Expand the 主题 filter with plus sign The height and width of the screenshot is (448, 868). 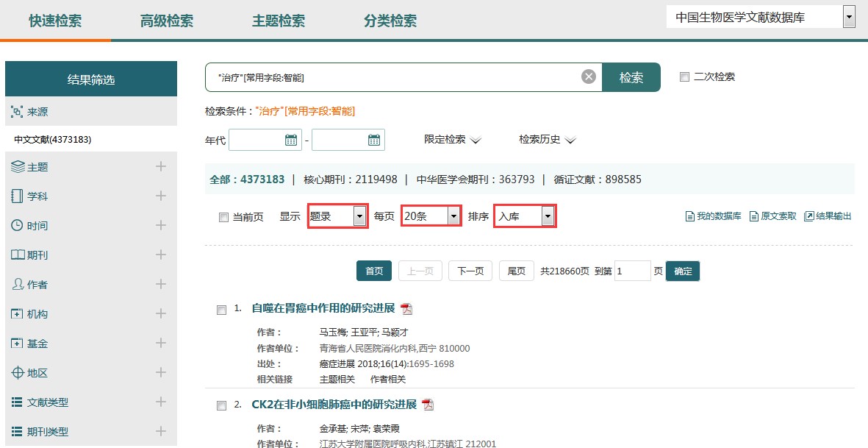(x=161, y=166)
